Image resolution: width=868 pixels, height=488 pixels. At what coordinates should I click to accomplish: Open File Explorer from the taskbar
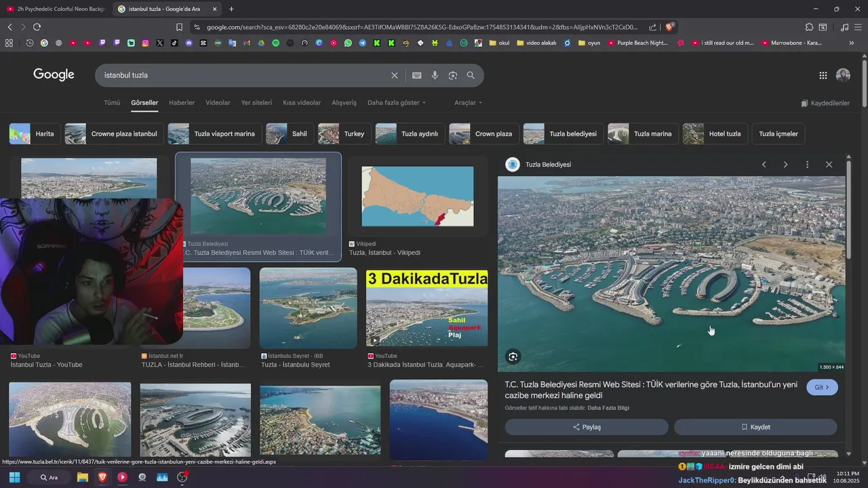82,477
